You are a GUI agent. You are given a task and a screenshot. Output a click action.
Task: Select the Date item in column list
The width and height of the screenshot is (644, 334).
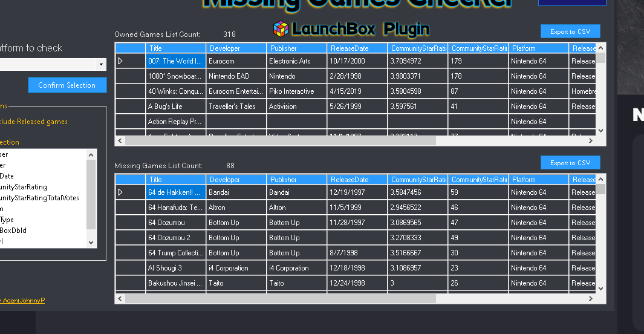tap(7, 176)
